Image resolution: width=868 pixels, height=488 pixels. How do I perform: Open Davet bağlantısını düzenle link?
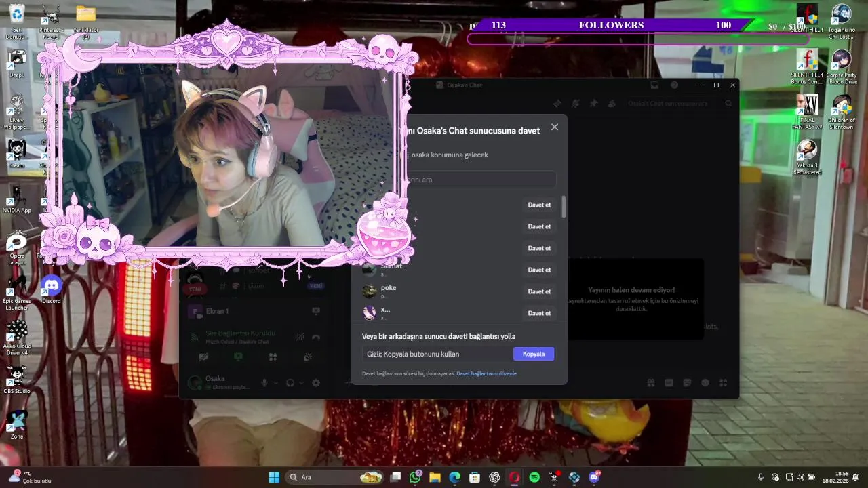[x=487, y=373]
